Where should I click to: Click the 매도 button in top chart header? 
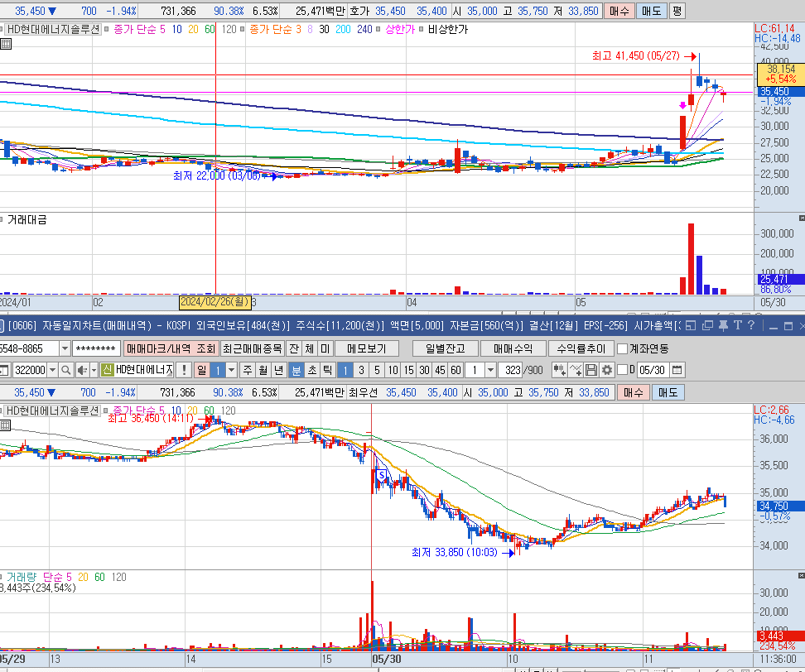click(x=652, y=11)
